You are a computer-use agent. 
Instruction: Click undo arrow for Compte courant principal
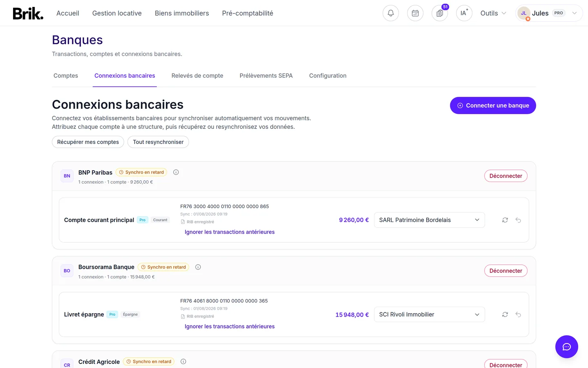tap(518, 220)
